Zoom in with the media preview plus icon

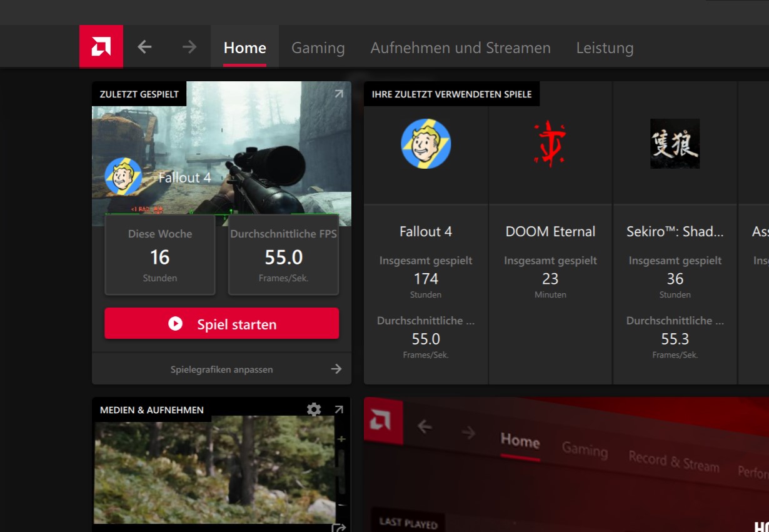tap(341, 439)
